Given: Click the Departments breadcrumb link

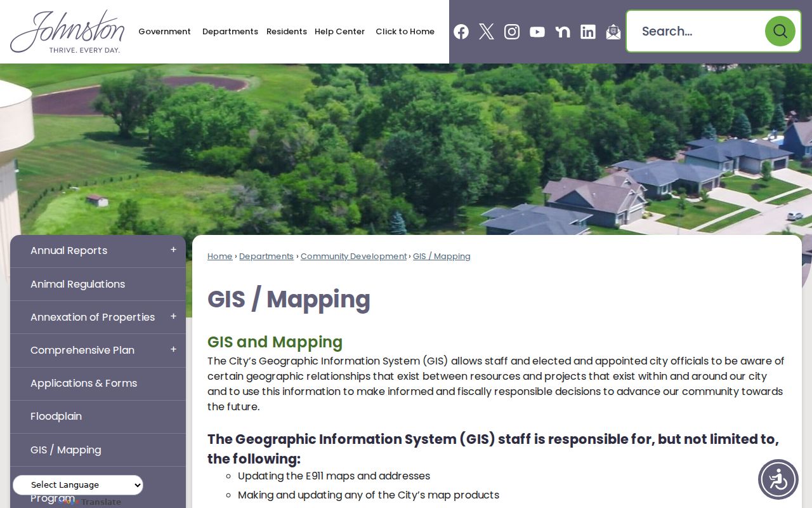Looking at the screenshot, I should tap(266, 257).
